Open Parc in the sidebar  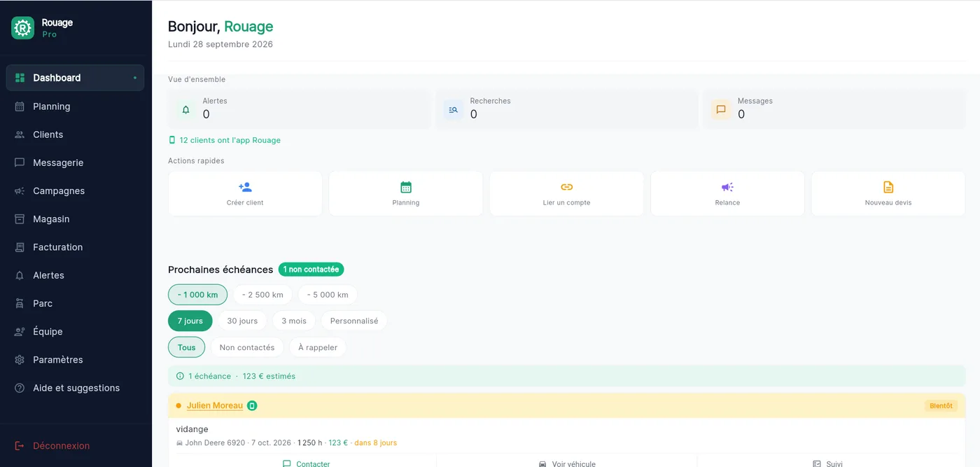[x=75, y=303]
